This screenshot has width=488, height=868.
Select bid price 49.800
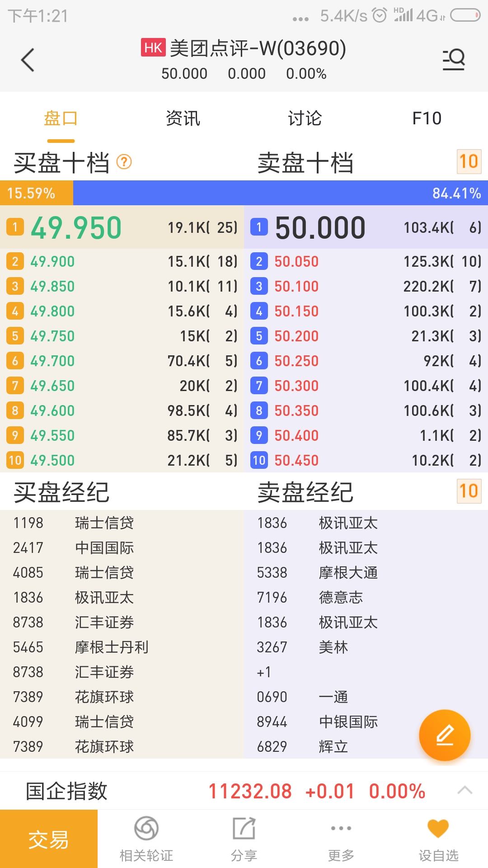click(x=52, y=311)
